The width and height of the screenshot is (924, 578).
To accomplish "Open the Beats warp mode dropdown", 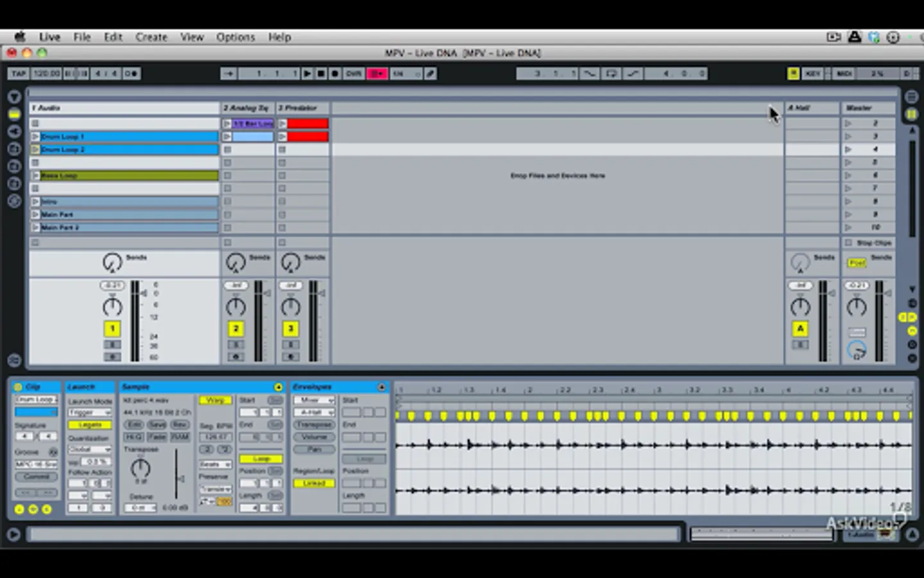I will [x=215, y=464].
